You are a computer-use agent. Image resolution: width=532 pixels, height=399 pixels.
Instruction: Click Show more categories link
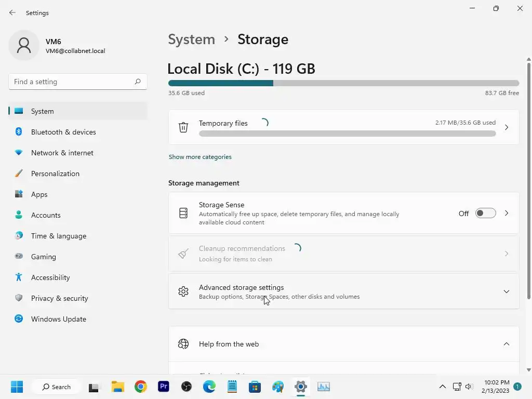tap(200, 157)
